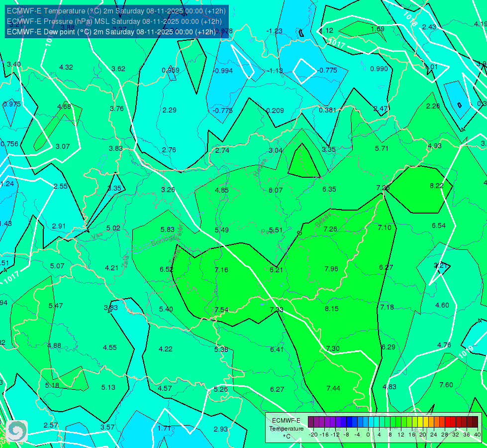This screenshot has width=487, height=448.
Task: Click the 2.91 temperature value
Action: point(59,226)
